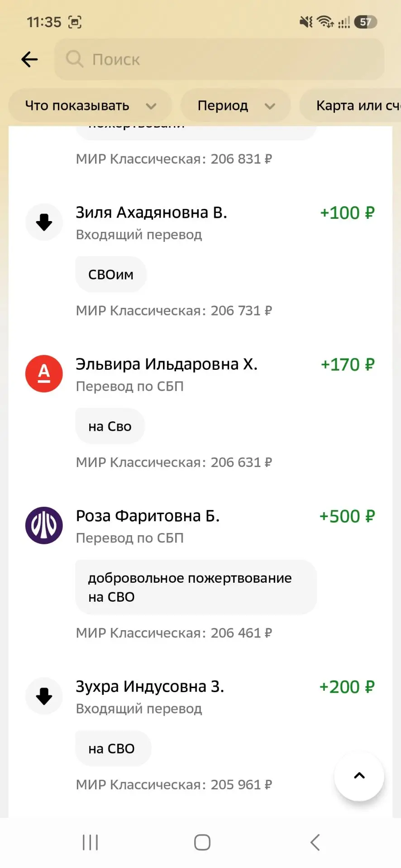Expand the Что показывать filter
401x868 pixels.
pos(90,106)
